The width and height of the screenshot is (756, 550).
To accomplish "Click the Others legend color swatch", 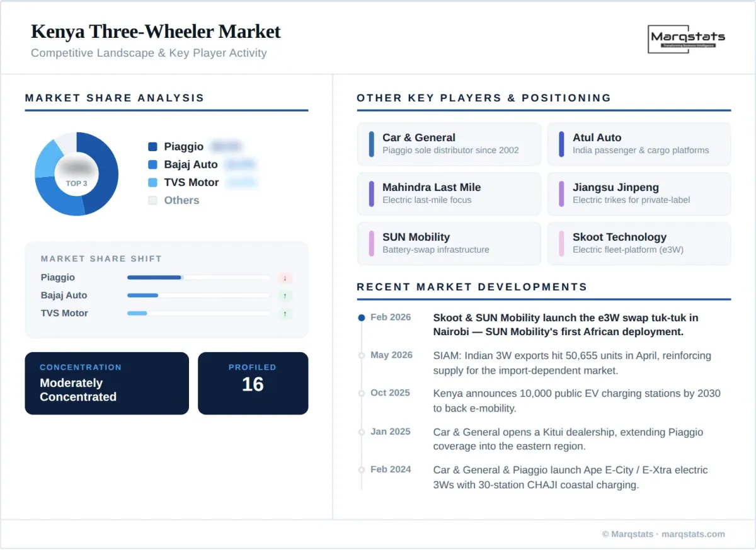I will pos(152,200).
